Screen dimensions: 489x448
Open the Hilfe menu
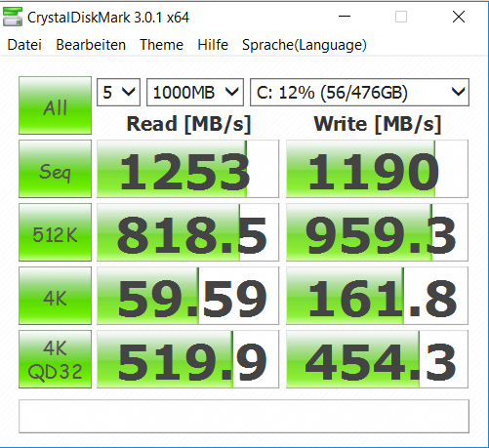pyautogui.click(x=213, y=45)
